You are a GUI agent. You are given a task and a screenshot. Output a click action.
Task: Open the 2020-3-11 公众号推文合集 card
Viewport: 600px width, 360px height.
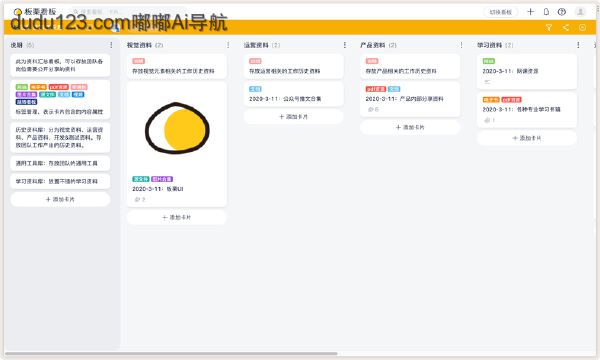(293, 94)
